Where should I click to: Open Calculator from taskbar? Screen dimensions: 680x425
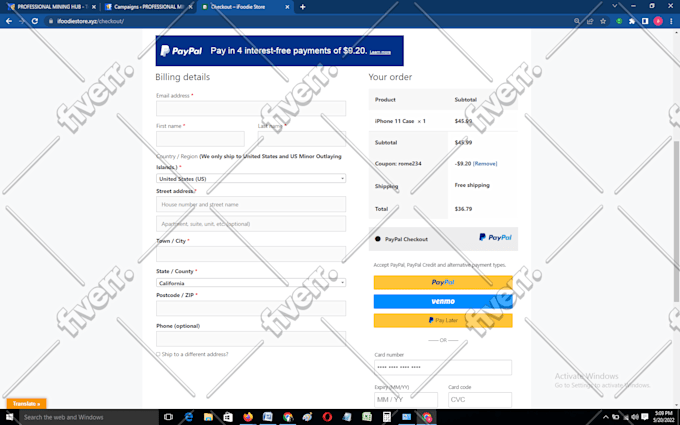click(x=386, y=417)
